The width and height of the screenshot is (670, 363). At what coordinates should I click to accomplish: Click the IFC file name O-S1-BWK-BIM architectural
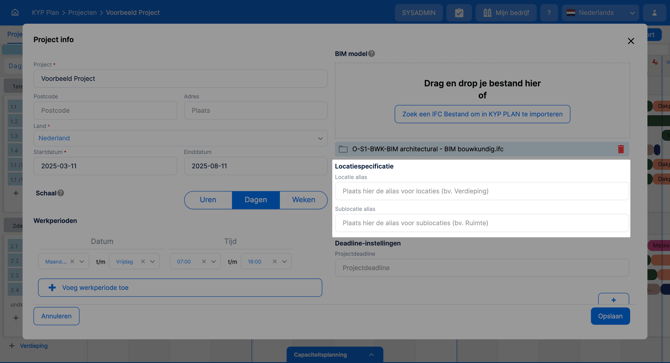[x=428, y=149]
